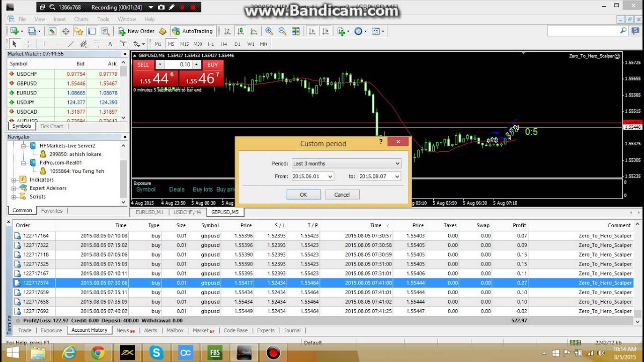Image resolution: width=644 pixels, height=362 pixels.
Task: Toggle the Chart Shift icon
Action: [x=325, y=31]
